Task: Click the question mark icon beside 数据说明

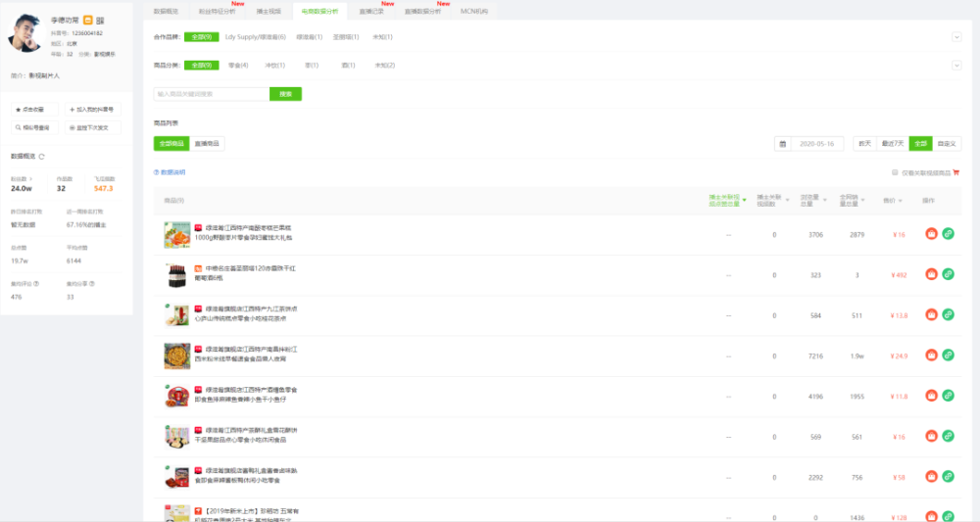Action: click(156, 172)
